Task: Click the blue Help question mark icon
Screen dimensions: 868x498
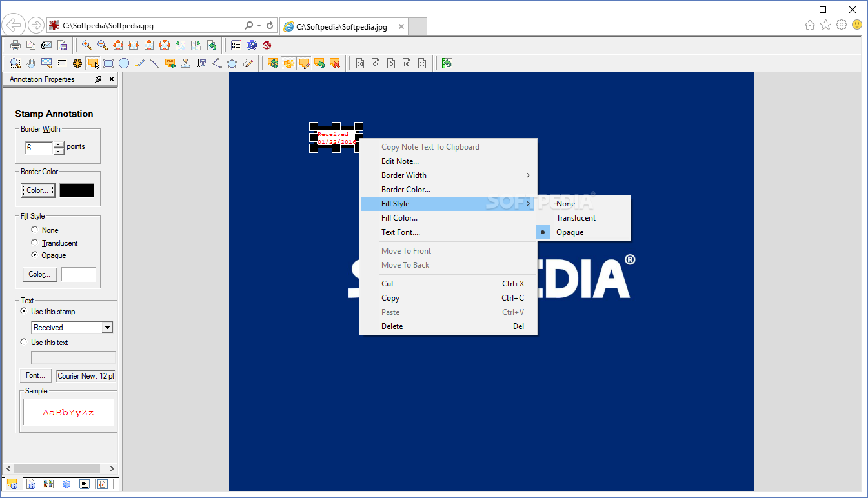Action: pyautogui.click(x=252, y=45)
